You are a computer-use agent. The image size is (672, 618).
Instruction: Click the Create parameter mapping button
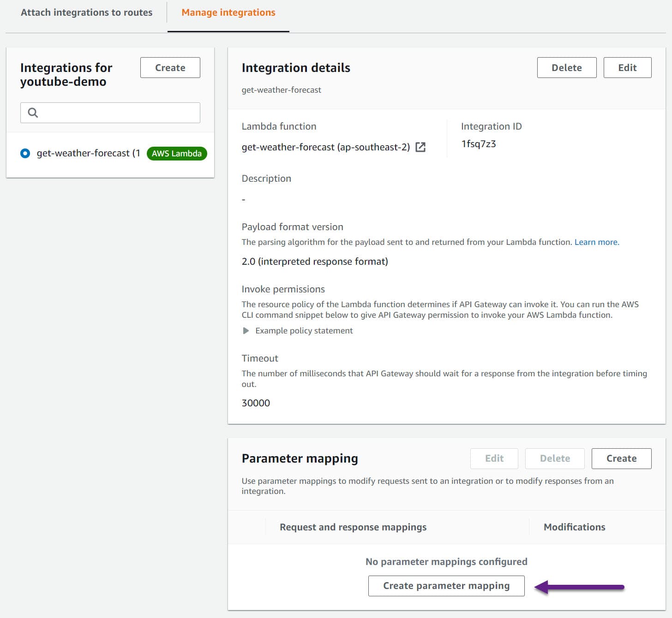coord(446,586)
